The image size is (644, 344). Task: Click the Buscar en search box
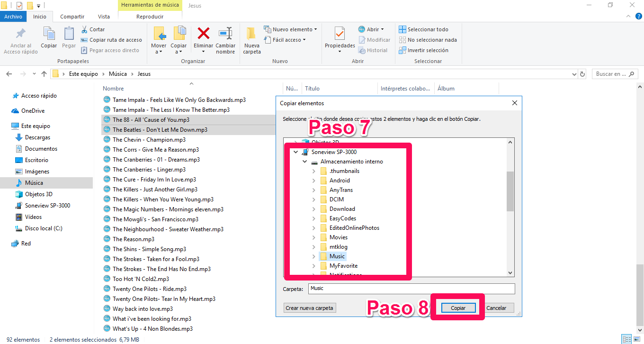[x=615, y=74]
